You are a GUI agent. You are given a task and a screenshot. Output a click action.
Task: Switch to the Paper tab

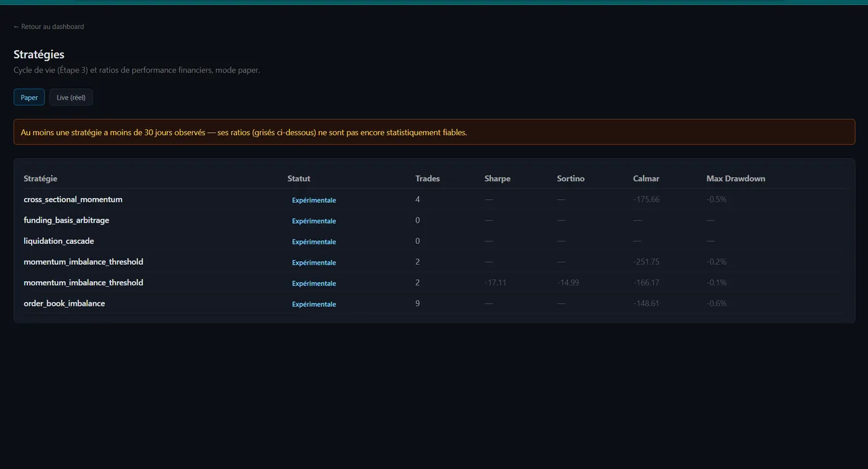pos(29,97)
